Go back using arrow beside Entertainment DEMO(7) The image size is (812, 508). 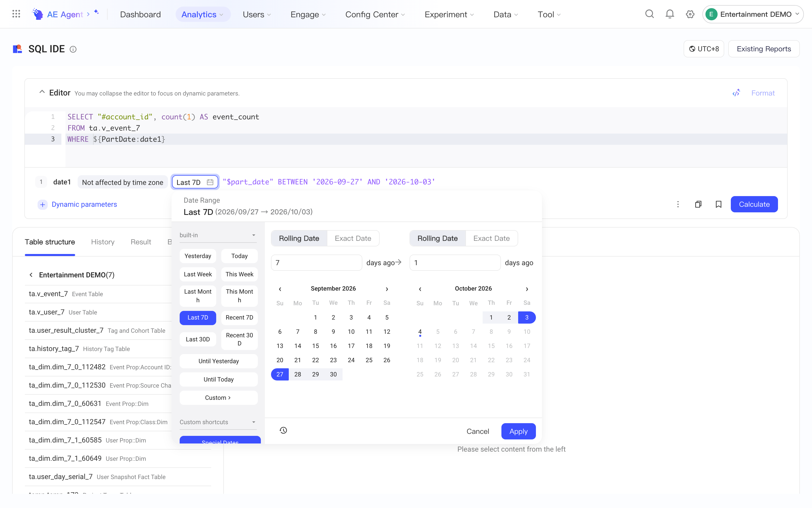point(31,275)
